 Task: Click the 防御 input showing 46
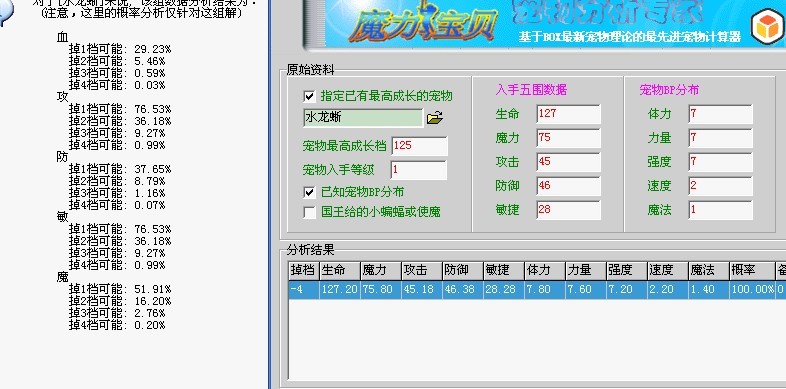[x=568, y=186]
